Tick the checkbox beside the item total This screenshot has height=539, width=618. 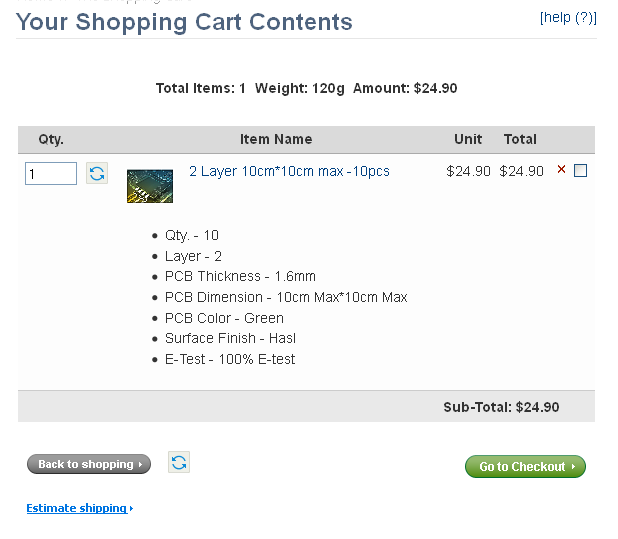coord(580,171)
